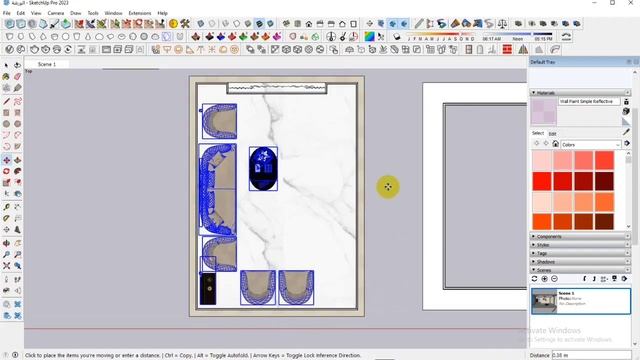Click the Zoom Extents tool
This screenshot has height=360, width=640.
tap(6, 266)
